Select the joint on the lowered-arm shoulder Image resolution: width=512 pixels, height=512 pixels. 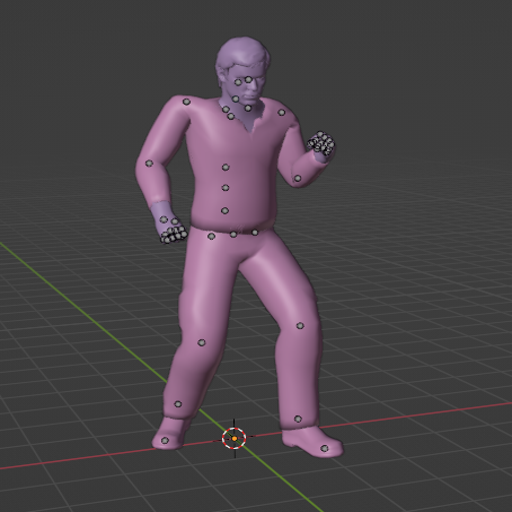(x=186, y=102)
